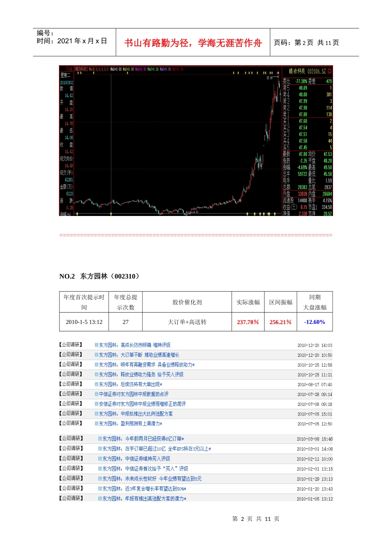Select heading NO.2 东方园林（002310）

pyautogui.click(x=100, y=276)
